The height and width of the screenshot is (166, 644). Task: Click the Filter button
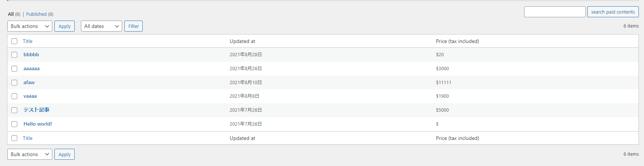pyautogui.click(x=134, y=26)
